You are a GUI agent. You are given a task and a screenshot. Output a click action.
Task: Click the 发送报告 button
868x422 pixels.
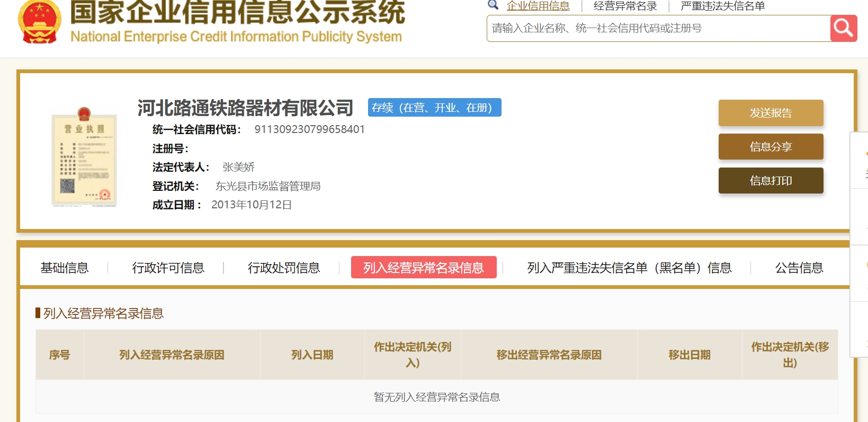pyautogui.click(x=771, y=113)
